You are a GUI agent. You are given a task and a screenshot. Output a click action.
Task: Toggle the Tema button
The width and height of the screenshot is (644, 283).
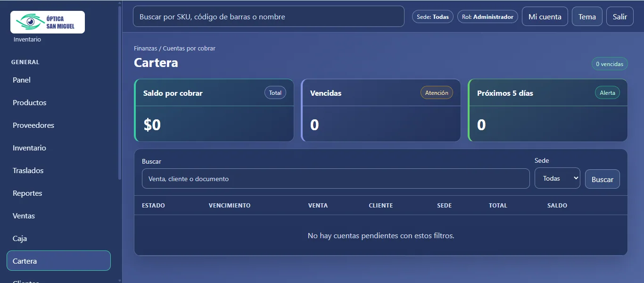(587, 17)
